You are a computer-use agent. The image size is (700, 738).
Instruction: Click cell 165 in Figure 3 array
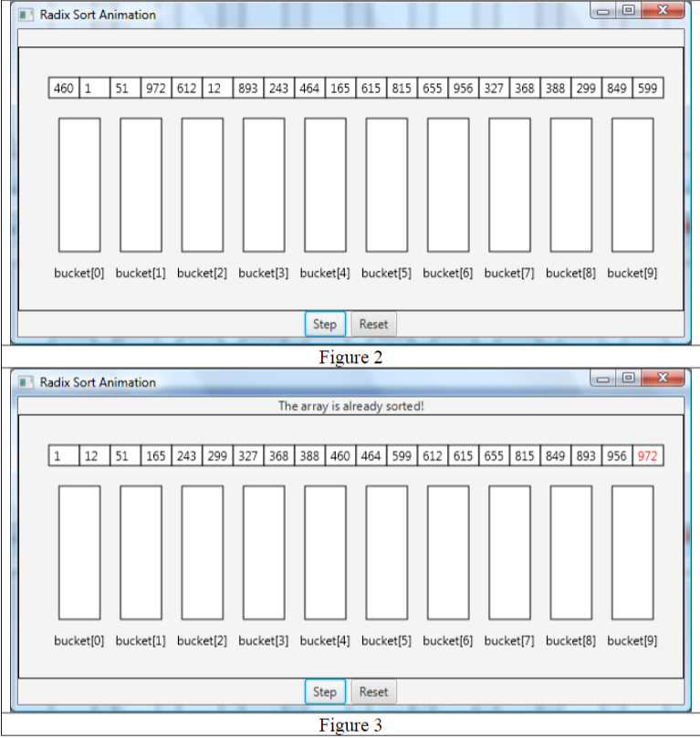[156, 455]
